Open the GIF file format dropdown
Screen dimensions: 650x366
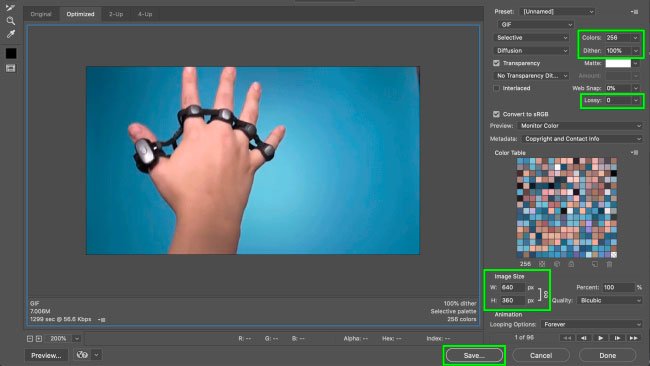coord(536,24)
